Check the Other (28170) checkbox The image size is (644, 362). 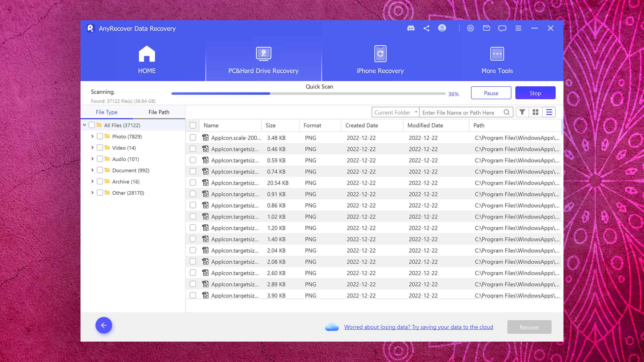(x=100, y=193)
